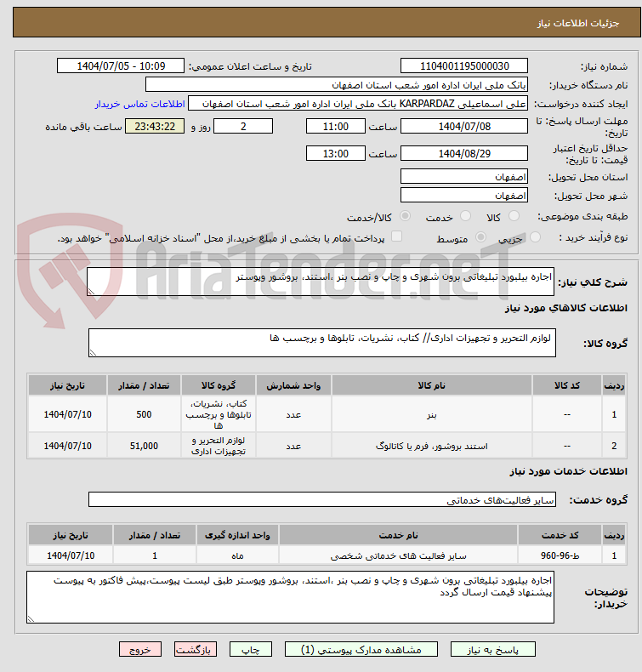Click the استند بروشور، فرم یا کاتالوگ cell
642x672 pixels.
432,446
